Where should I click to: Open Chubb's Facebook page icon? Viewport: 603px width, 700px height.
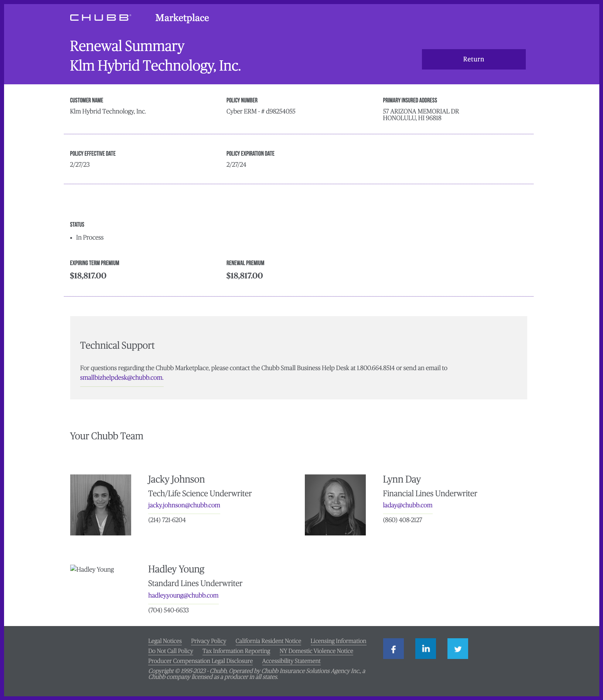click(x=393, y=648)
